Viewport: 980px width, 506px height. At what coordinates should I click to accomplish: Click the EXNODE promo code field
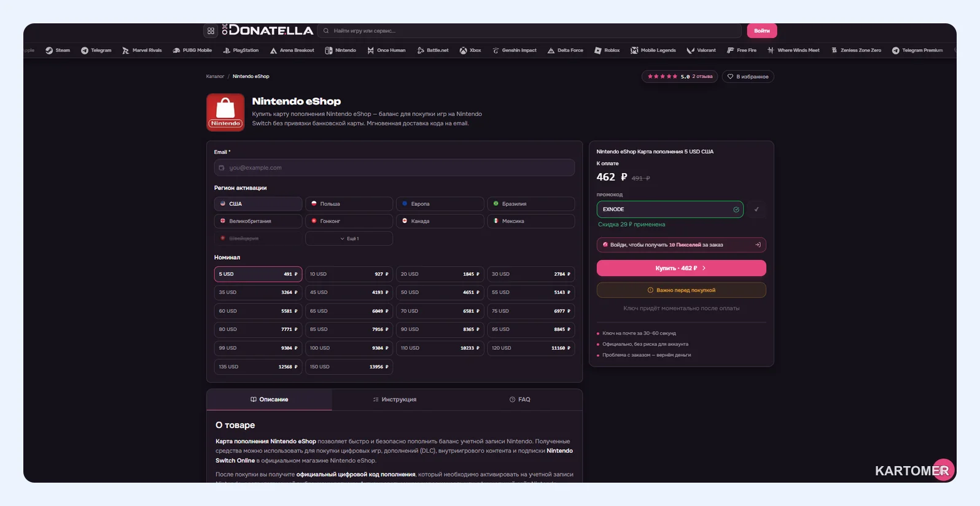point(670,209)
